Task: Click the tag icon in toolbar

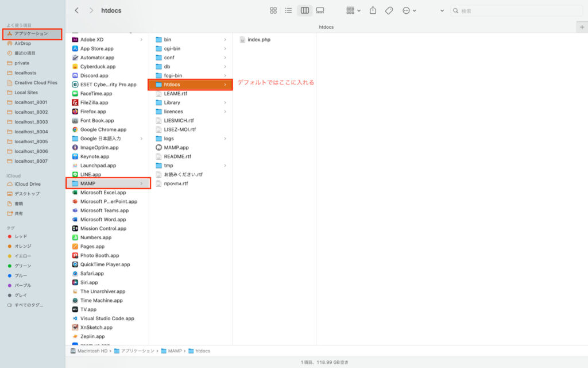Action: 389,10
